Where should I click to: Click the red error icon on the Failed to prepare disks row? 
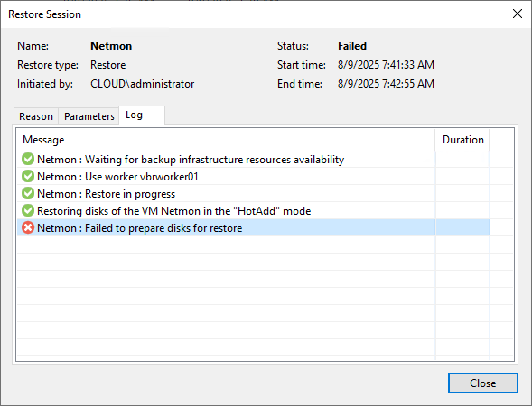tap(28, 227)
